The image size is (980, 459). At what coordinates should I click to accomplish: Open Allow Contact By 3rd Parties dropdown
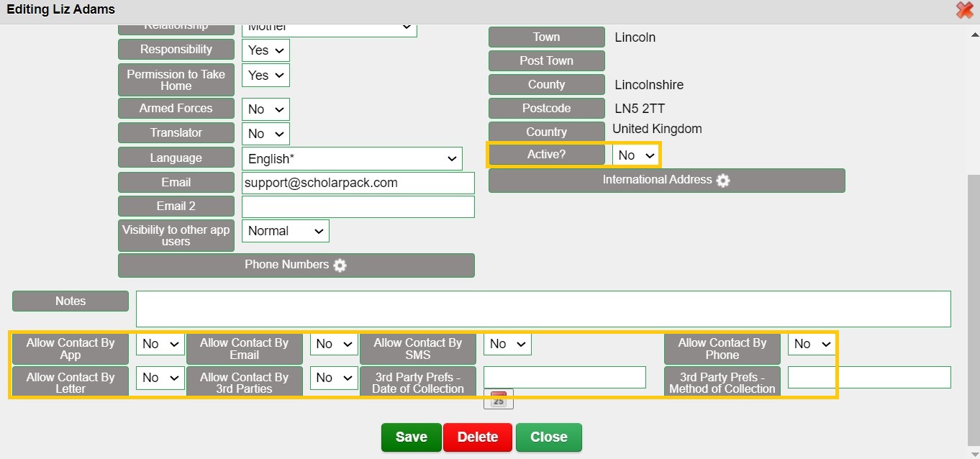[x=334, y=378]
